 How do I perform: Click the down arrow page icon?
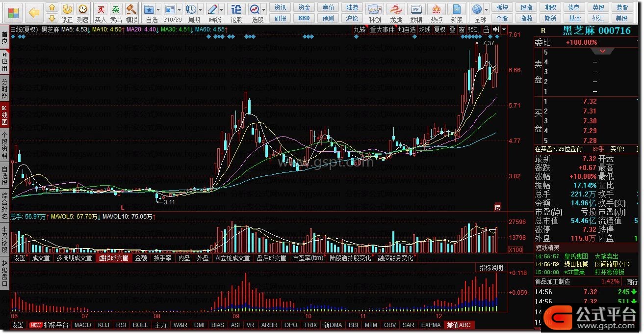51,19
